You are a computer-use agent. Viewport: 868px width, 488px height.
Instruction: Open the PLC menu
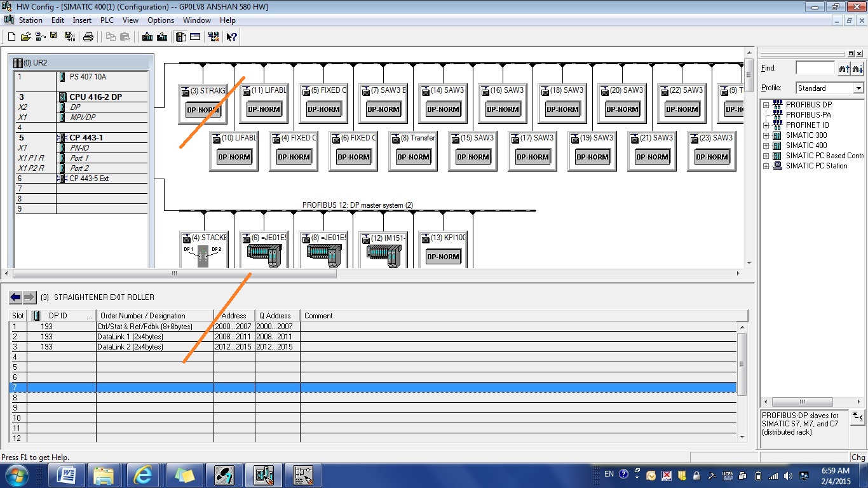[x=107, y=20]
